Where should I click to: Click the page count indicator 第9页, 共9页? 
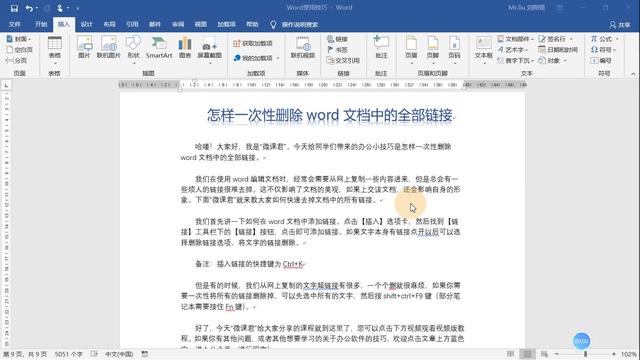(25, 354)
